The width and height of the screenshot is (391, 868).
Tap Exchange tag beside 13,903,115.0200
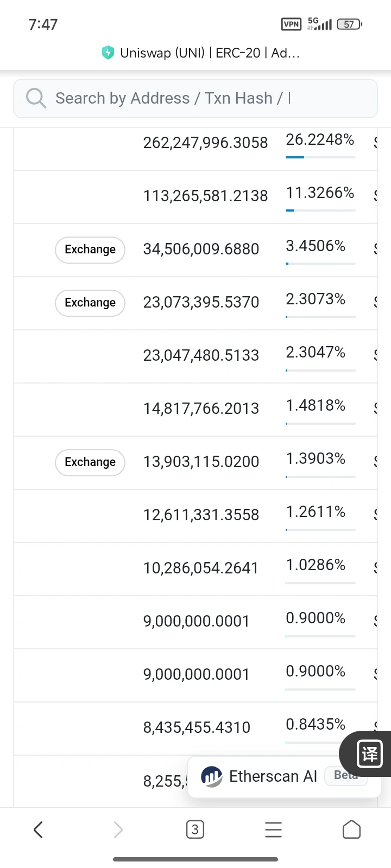coord(90,462)
